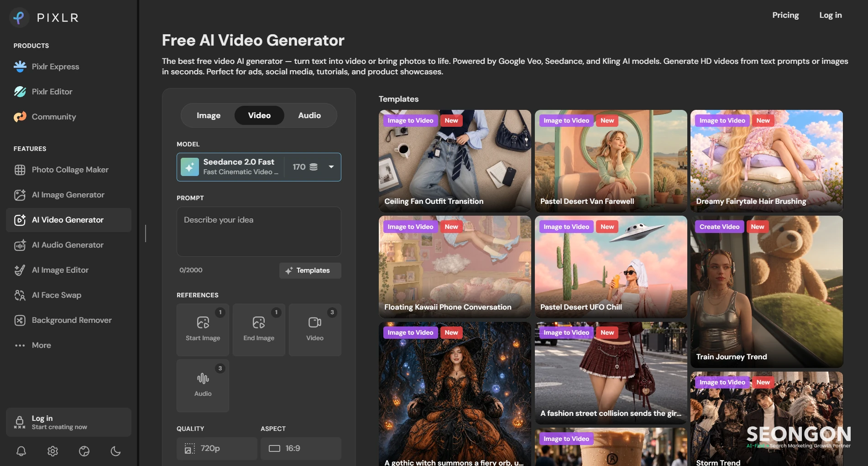Open AI Audio Generator feature
This screenshot has height=466, width=868.
coord(68,245)
